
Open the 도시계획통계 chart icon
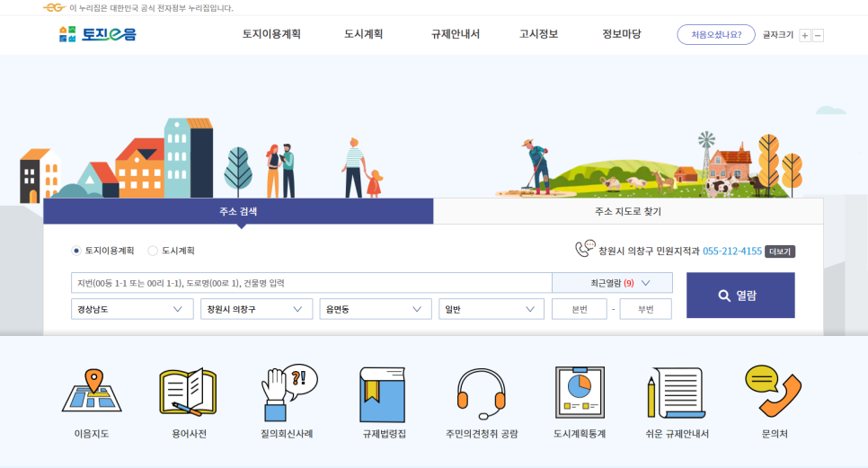[580, 393]
